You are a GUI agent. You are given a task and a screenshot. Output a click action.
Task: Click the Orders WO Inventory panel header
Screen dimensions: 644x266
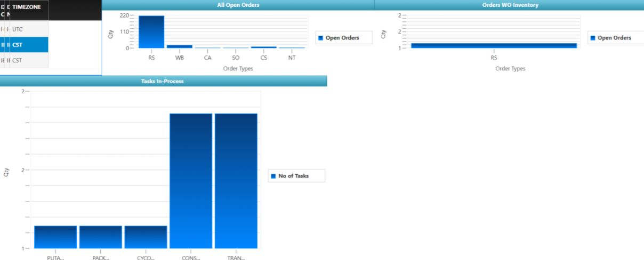[x=510, y=5]
